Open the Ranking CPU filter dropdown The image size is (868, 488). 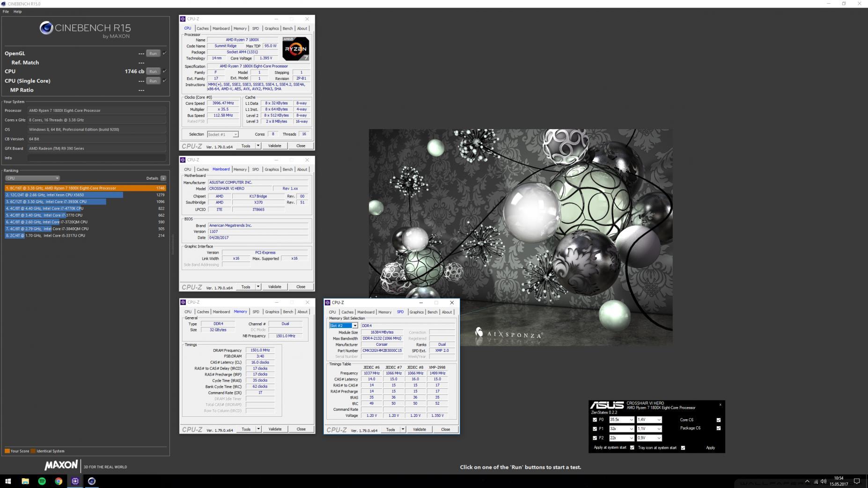point(32,178)
